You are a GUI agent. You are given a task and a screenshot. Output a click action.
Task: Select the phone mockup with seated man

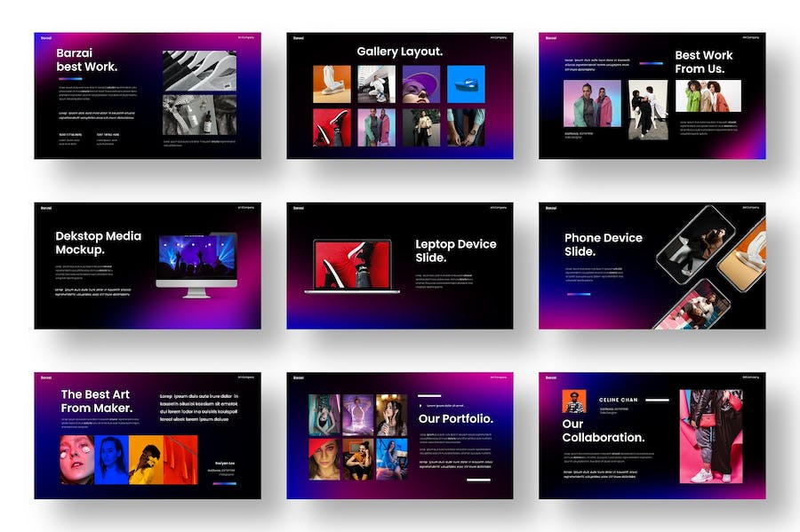(x=696, y=246)
